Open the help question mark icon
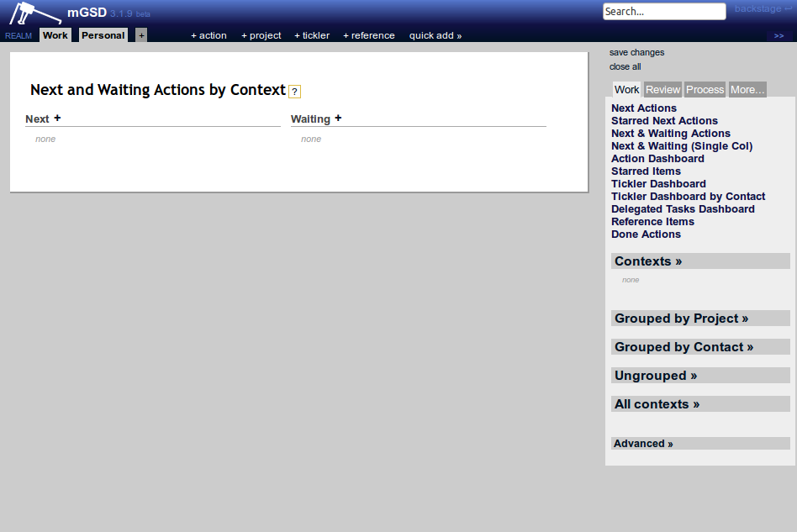797x532 pixels. tap(294, 92)
